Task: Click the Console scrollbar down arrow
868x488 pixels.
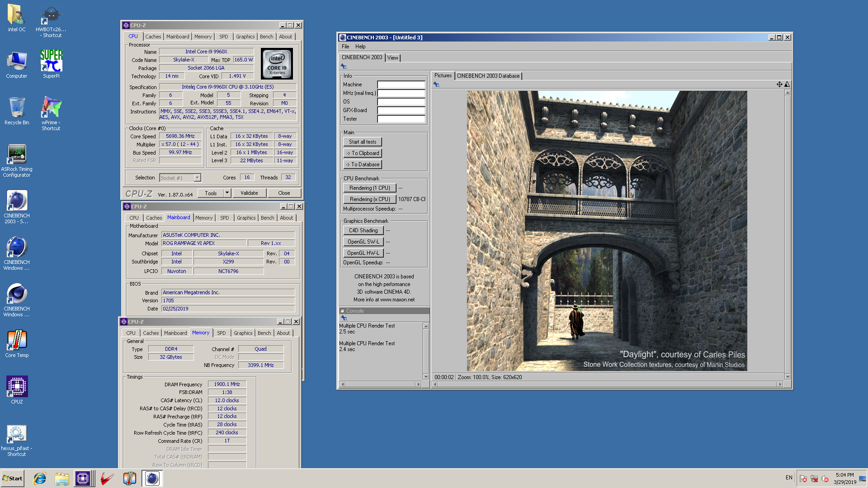Action: [425, 377]
